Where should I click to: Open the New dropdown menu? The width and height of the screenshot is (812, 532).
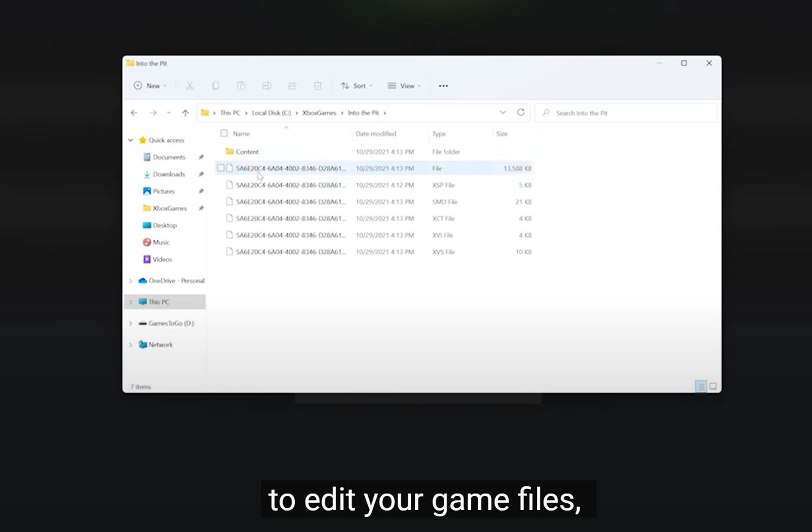[150, 86]
